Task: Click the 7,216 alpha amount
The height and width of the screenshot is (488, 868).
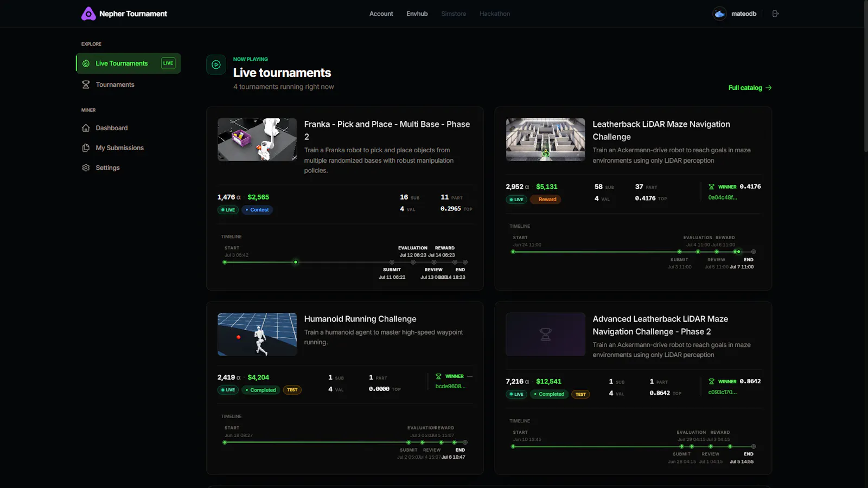Action: (518, 382)
